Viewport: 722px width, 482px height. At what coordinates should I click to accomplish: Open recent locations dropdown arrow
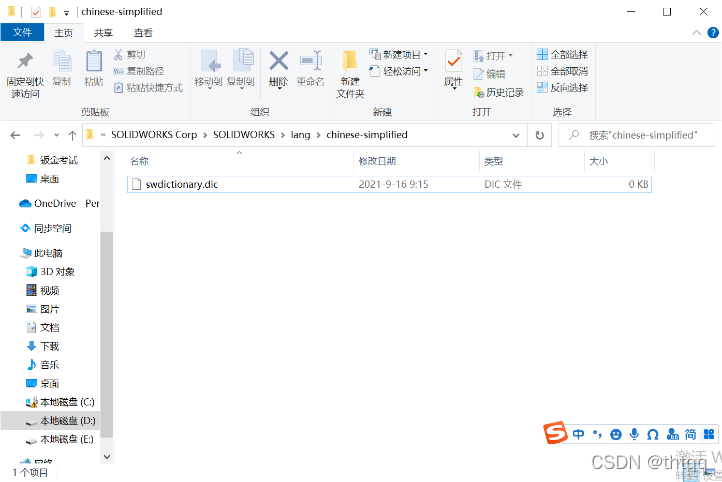[57, 135]
